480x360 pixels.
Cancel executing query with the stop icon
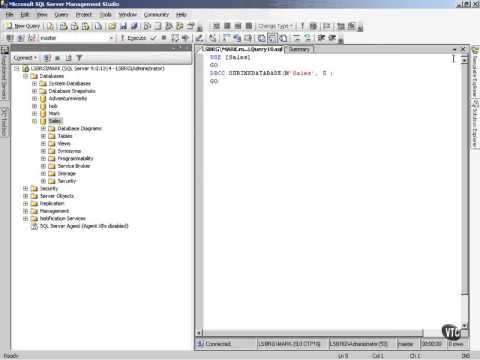(x=164, y=38)
